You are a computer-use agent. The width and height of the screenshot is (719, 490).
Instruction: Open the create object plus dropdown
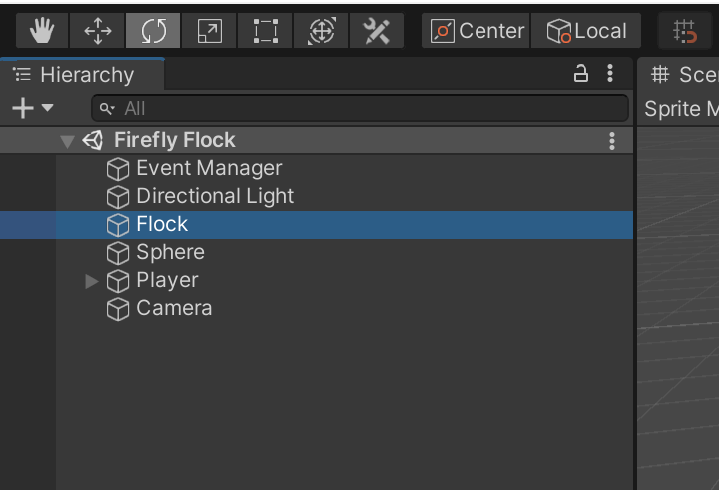point(32,108)
